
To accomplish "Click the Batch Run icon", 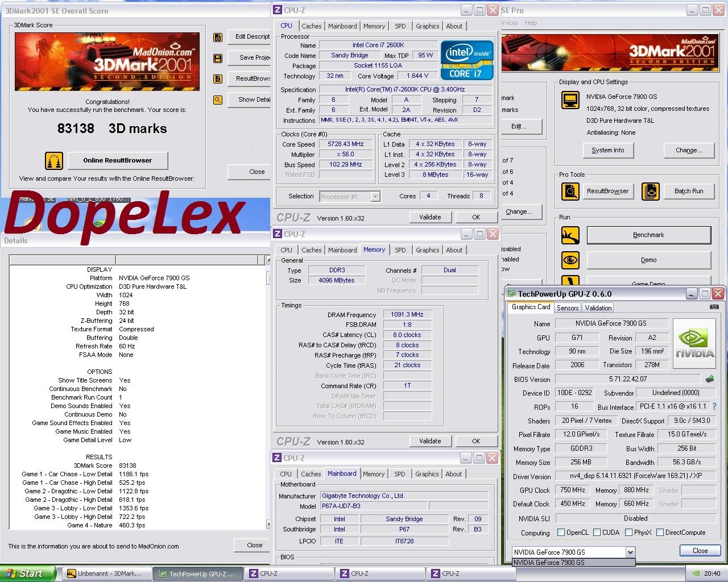I will click(651, 191).
